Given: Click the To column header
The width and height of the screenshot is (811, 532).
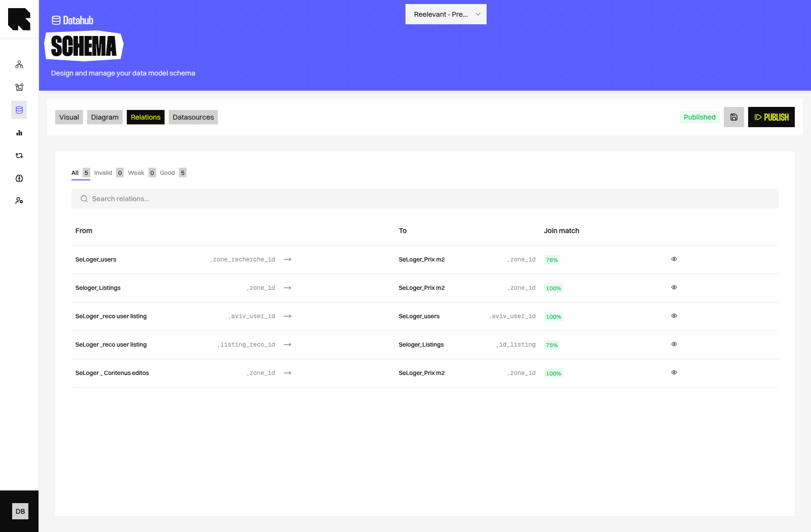Looking at the screenshot, I should pos(402,231).
